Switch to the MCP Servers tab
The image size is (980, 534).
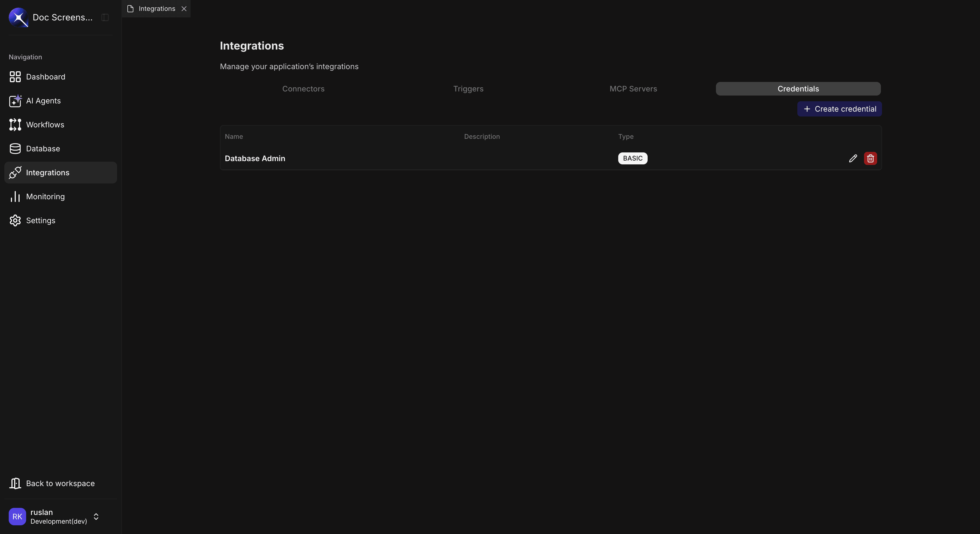tap(633, 89)
